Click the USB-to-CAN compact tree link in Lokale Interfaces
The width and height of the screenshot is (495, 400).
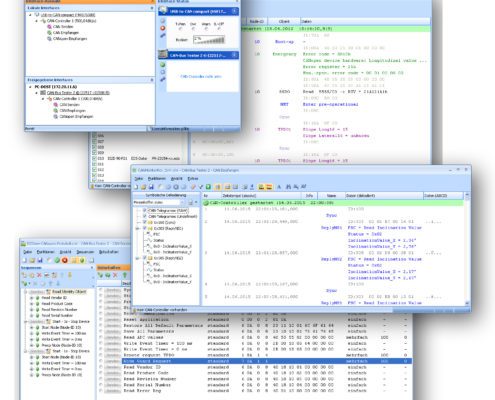click(68, 15)
